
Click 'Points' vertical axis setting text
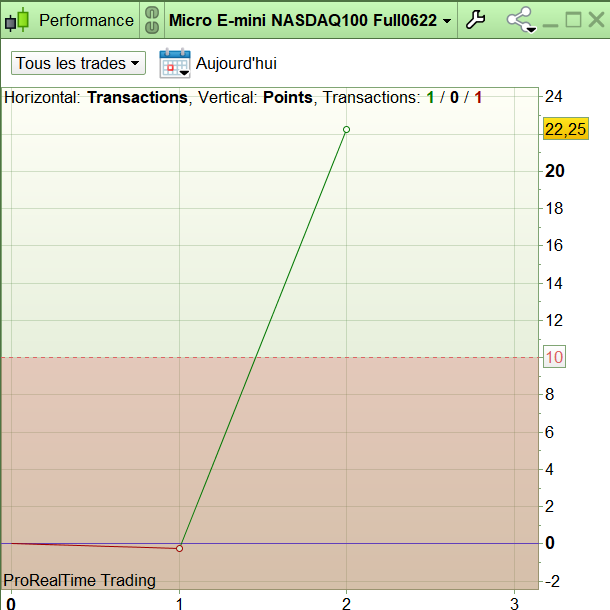(x=287, y=98)
